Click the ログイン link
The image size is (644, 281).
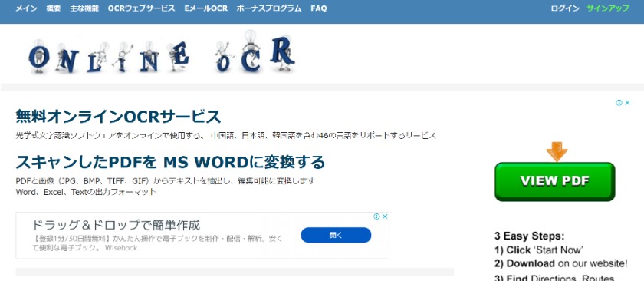pyautogui.click(x=565, y=8)
